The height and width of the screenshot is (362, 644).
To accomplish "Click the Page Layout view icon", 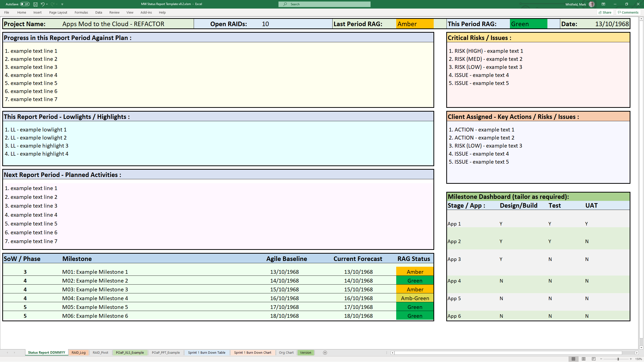I will pyautogui.click(x=583, y=359).
